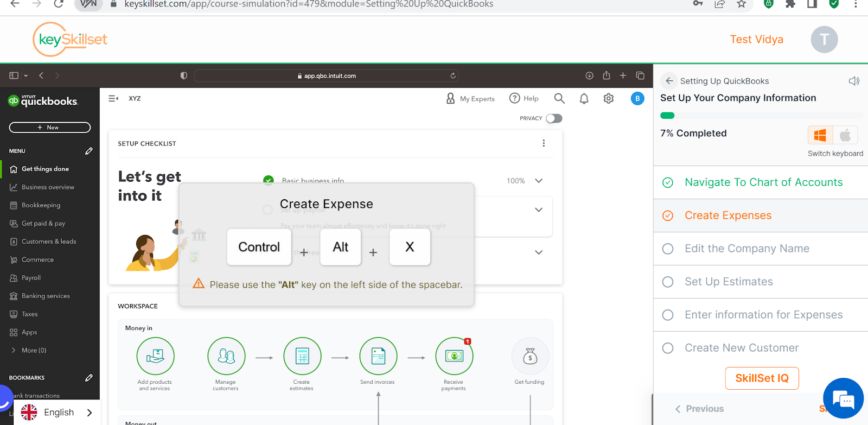The height and width of the screenshot is (425, 868).
Task: Click the Test Vidya user name
Action: click(756, 40)
